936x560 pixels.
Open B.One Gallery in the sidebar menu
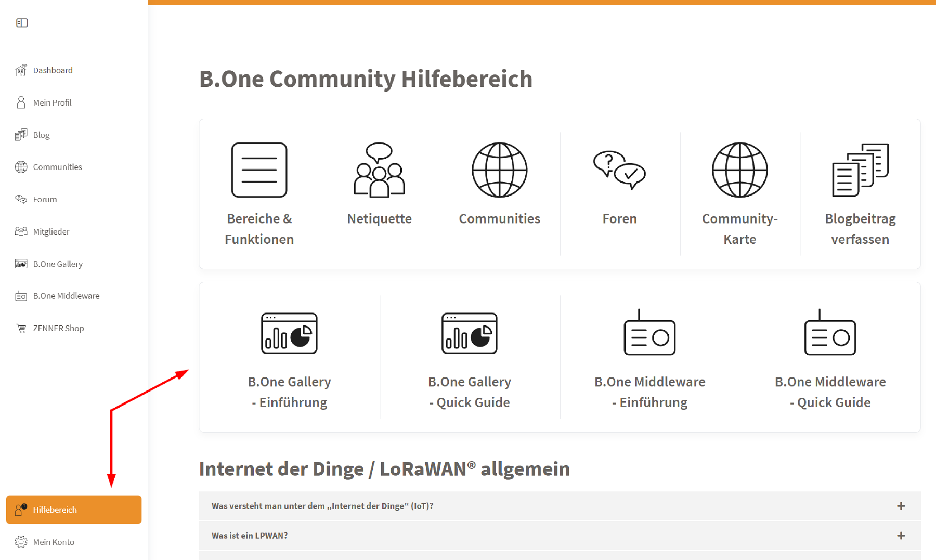pyautogui.click(x=58, y=264)
